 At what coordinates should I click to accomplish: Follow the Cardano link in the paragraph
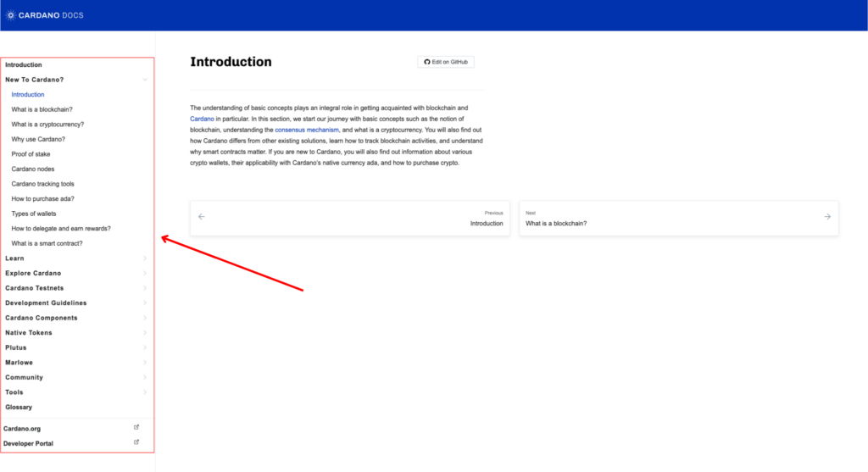pos(202,119)
